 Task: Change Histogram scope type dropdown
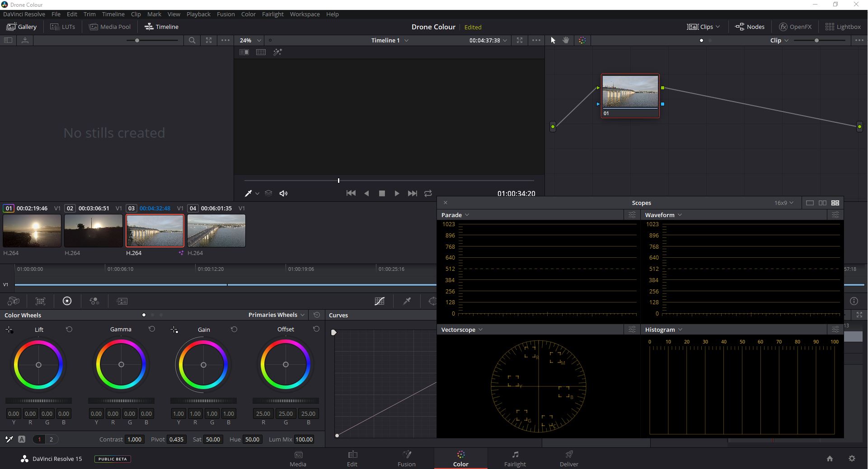point(664,330)
